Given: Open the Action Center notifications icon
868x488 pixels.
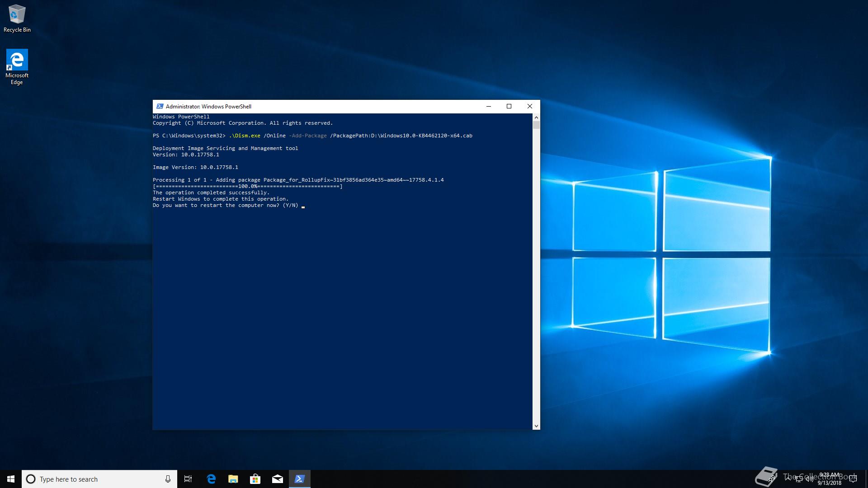Looking at the screenshot, I should click(x=853, y=479).
